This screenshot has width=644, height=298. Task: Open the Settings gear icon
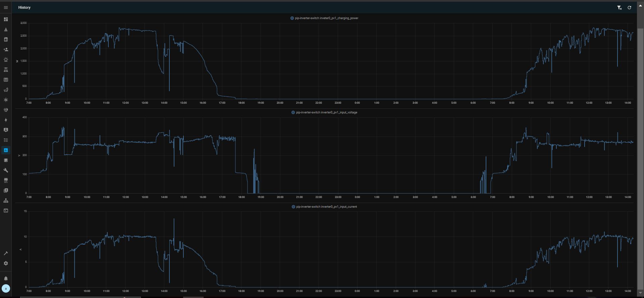pos(6,263)
